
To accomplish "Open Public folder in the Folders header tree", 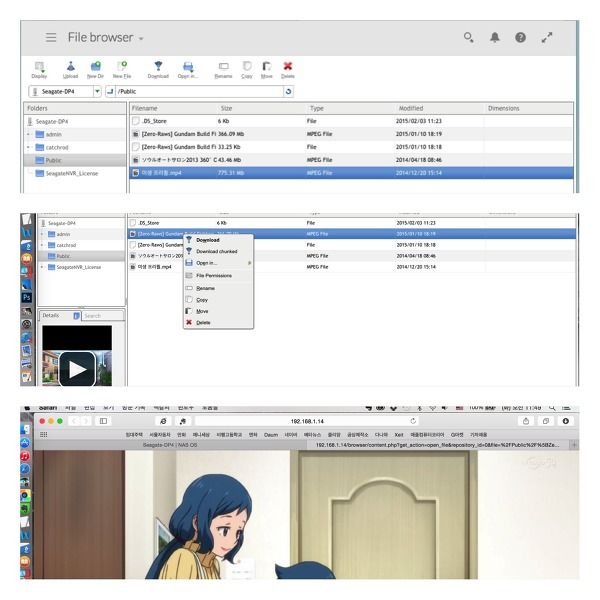I will point(53,160).
